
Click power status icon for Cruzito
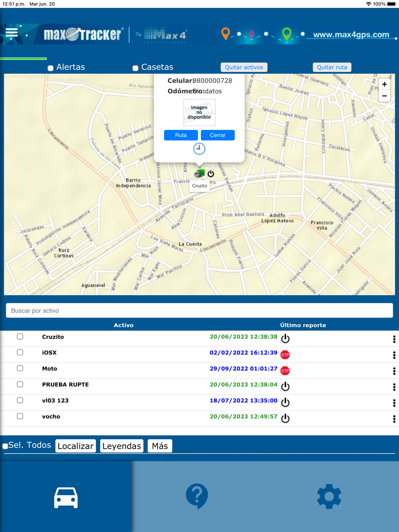(285, 339)
